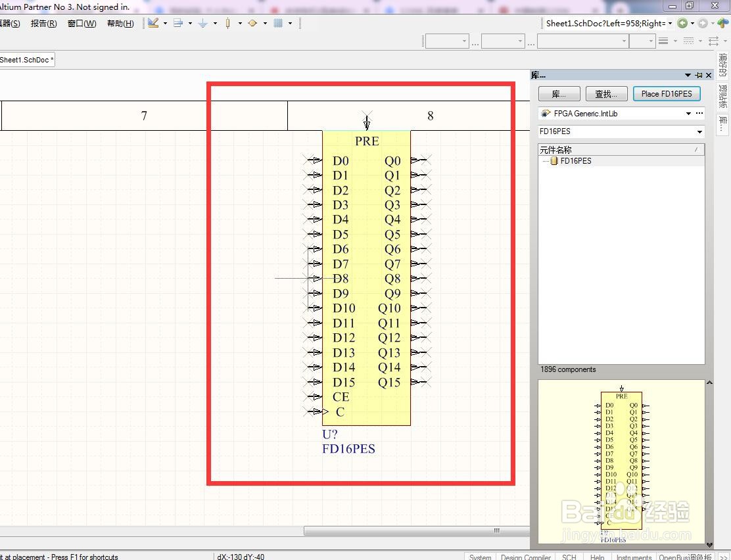Click the horizontal scrollbar thumb
The height and width of the screenshot is (560, 731).
tap(416, 530)
